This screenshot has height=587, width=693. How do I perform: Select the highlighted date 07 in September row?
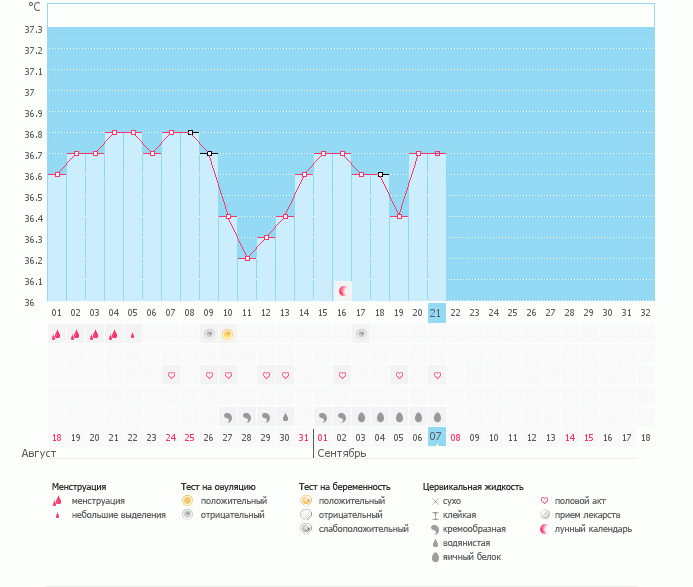coord(436,437)
